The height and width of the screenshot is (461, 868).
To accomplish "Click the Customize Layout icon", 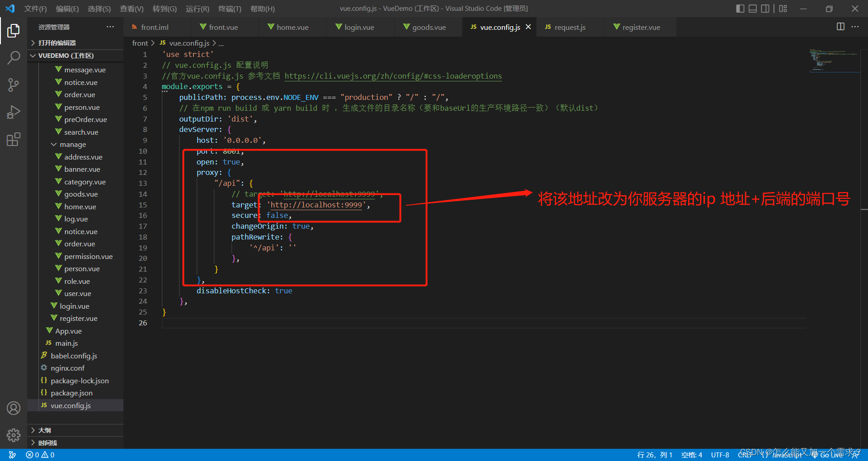I will click(x=783, y=9).
